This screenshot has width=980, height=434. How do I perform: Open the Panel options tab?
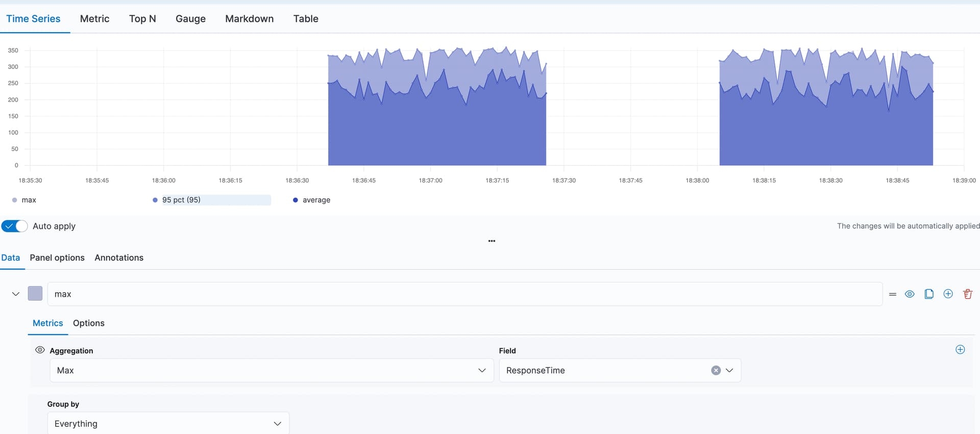[x=57, y=258]
